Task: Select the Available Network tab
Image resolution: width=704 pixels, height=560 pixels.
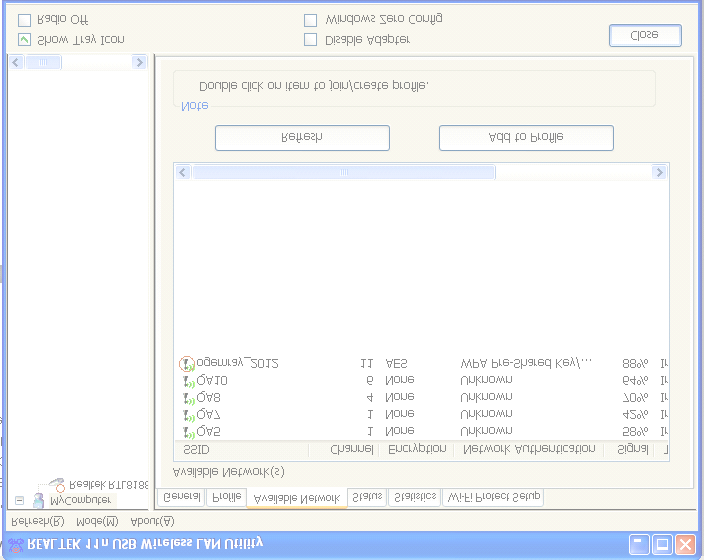Action: [x=297, y=498]
